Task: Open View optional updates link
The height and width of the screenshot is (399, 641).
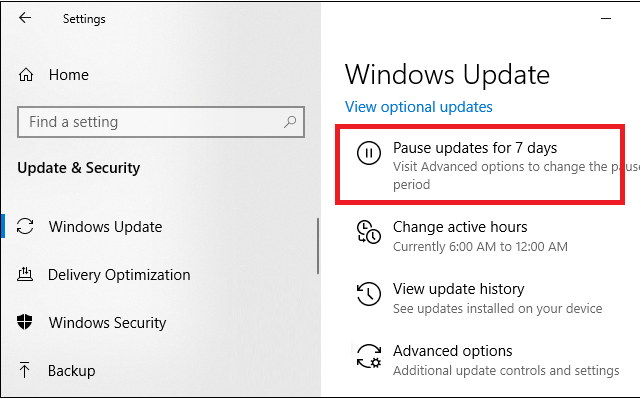Action: click(x=419, y=107)
